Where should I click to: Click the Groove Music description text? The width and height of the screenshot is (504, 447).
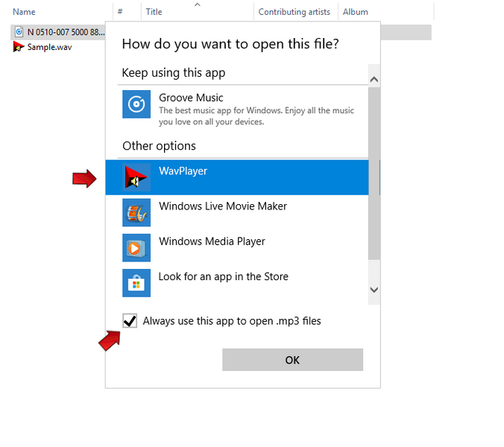tap(256, 116)
